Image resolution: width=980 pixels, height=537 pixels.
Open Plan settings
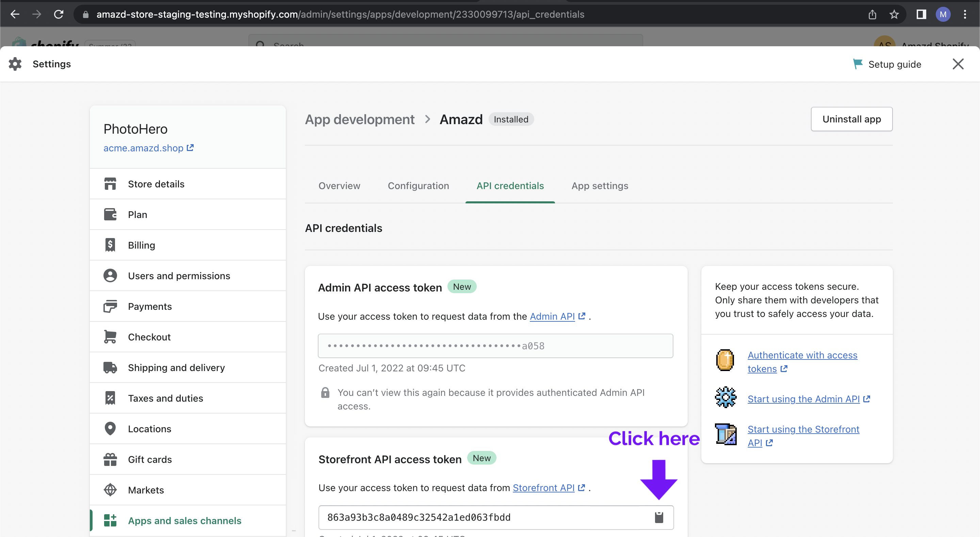[187, 215]
